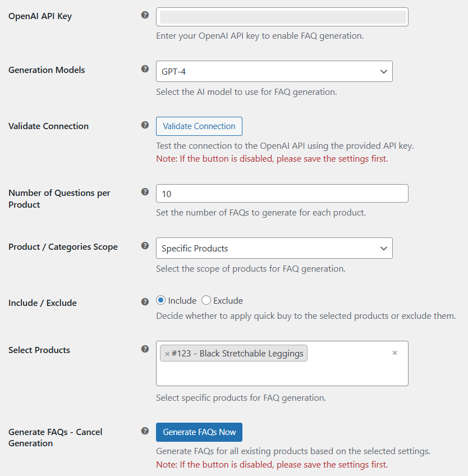
Task: Click inside the OpenAI API Key field
Action: tap(281, 17)
